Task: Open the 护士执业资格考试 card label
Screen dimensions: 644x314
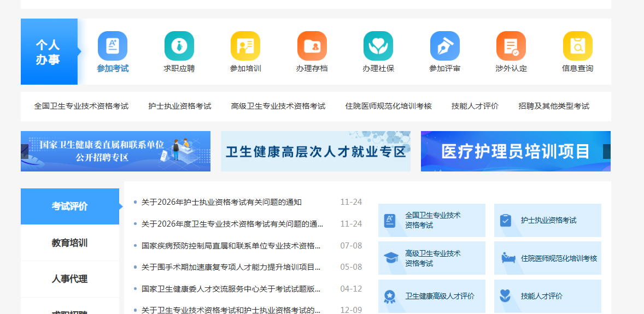Action: point(549,221)
